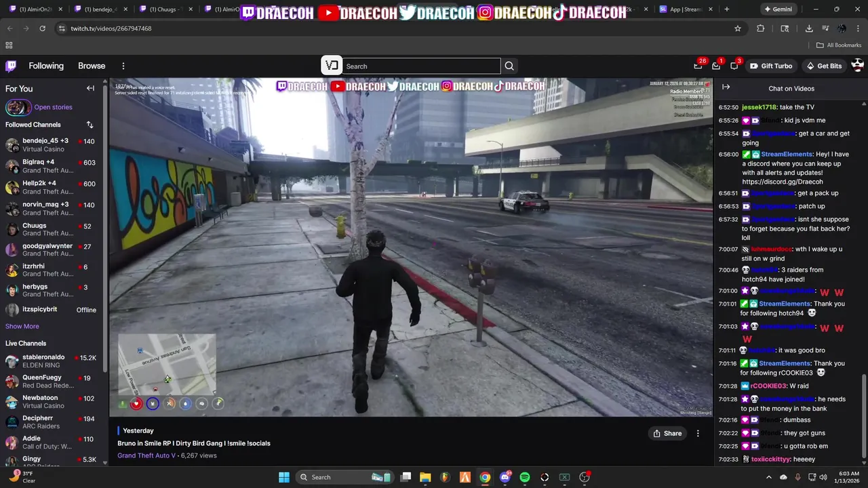Click the video player frame
The height and width of the screenshot is (488, 868).
click(411, 247)
